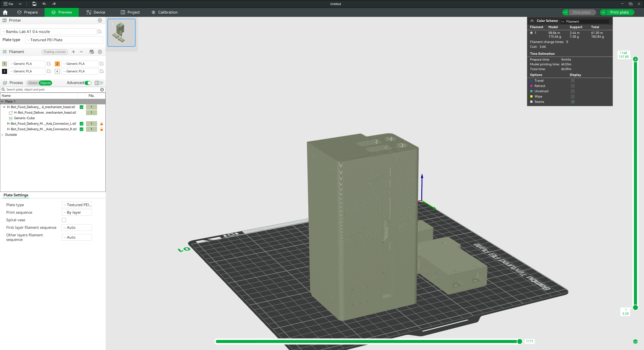
Task: Open Color Scheme Filament dropdown
Action: [x=585, y=21]
